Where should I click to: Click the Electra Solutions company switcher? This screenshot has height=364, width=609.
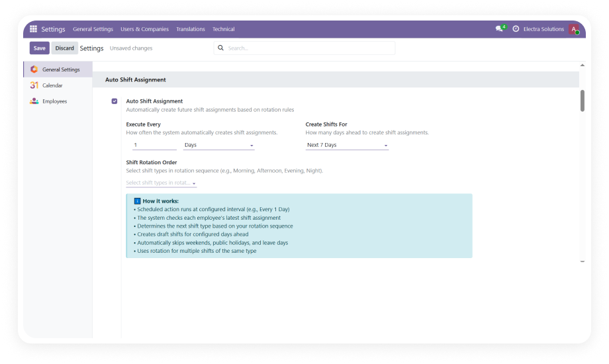543,29
